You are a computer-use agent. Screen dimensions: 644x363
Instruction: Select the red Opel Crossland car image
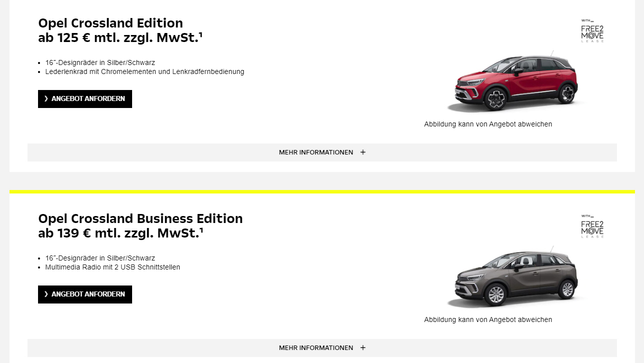pyautogui.click(x=515, y=82)
